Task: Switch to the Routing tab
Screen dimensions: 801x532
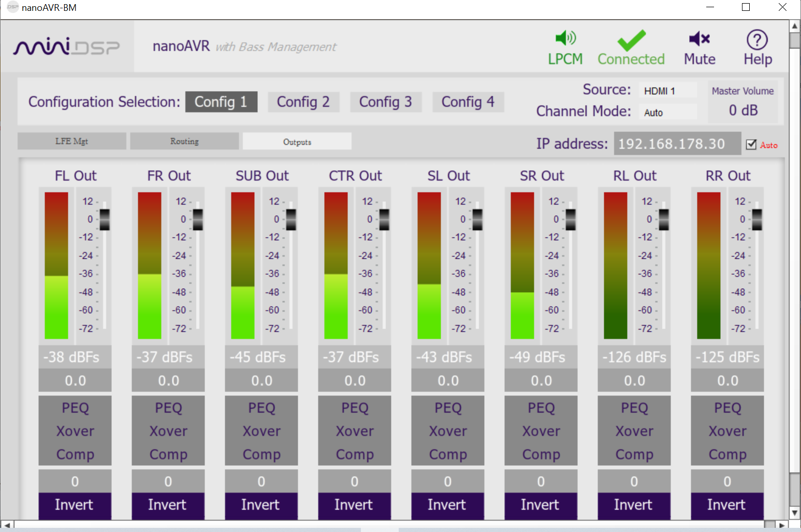Action: 184,141
